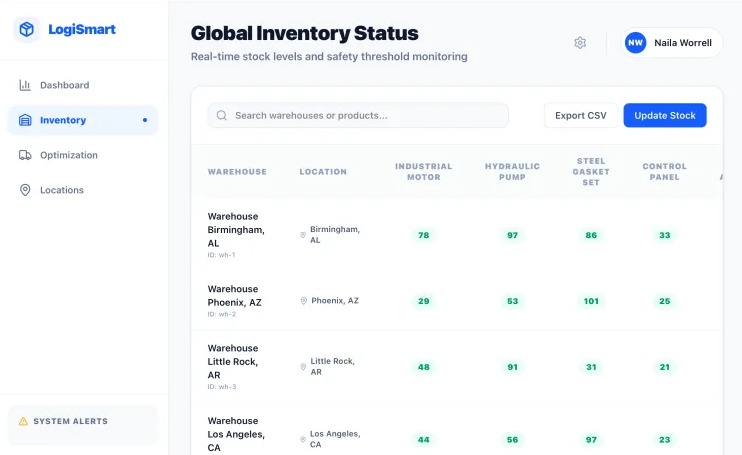Click the pin icon beside Birmingham, AL location
This screenshot has height=455, width=742.
pos(303,235)
